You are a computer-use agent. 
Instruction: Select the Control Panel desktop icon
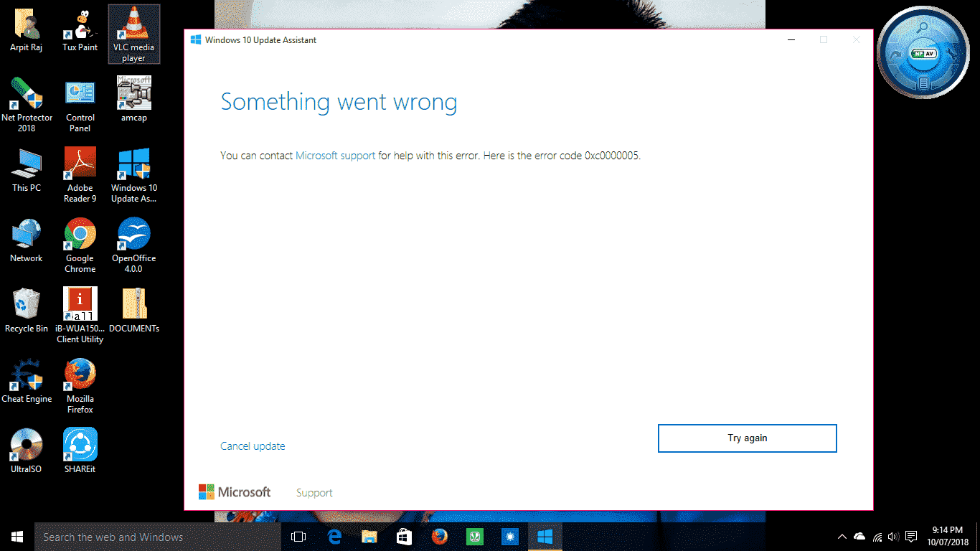pyautogui.click(x=80, y=105)
